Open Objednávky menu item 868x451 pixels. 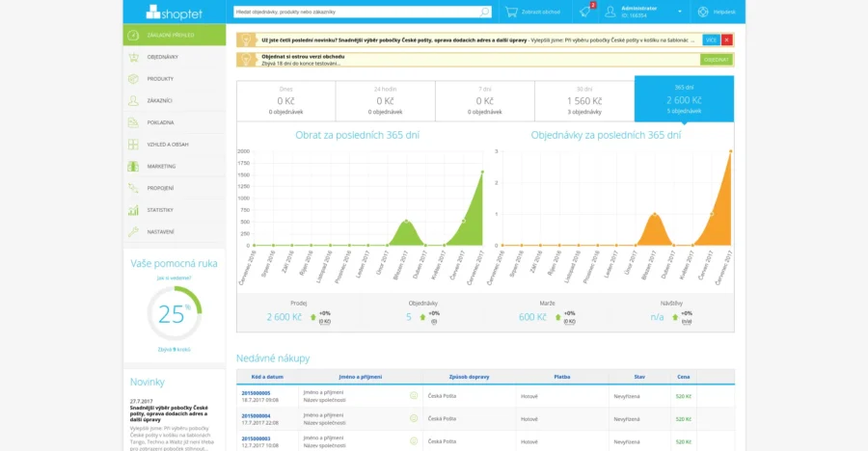pyautogui.click(x=175, y=57)
